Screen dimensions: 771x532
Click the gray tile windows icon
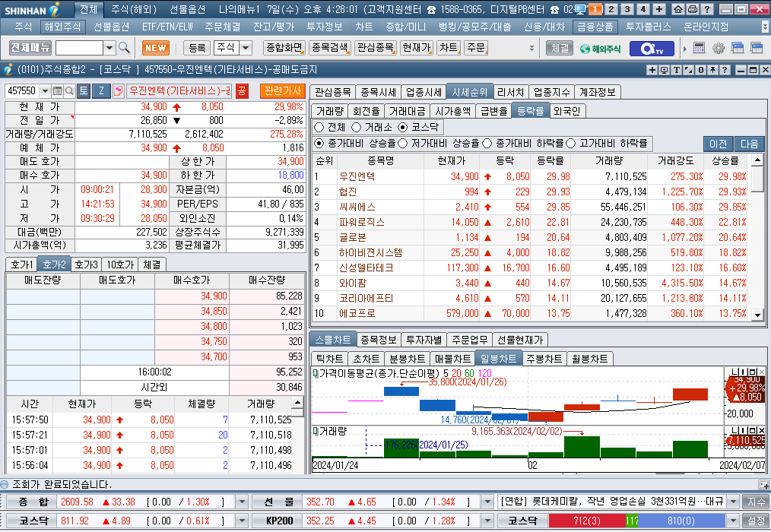[757, 48]
